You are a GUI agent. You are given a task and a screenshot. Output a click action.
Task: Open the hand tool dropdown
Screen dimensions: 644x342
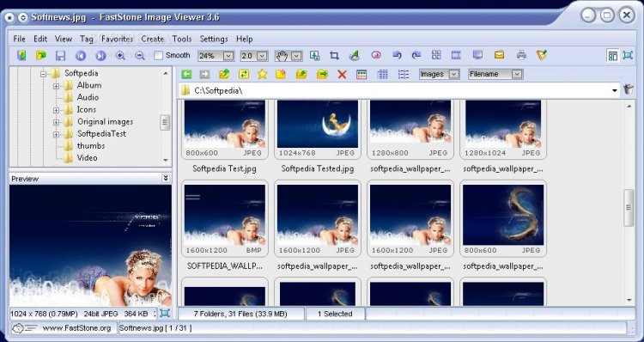click(x=296, y=56)
